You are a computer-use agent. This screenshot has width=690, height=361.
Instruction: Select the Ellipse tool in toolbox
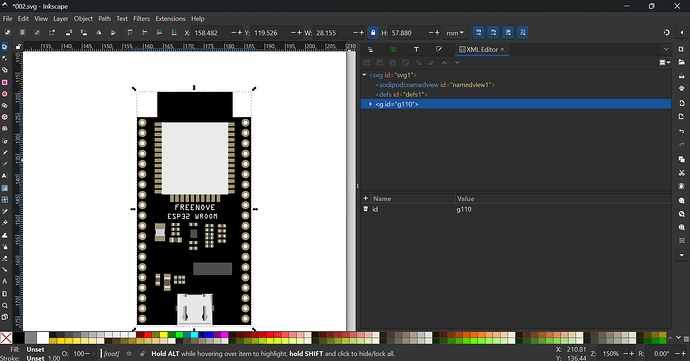pyautogui.click(x=4, y=94)
